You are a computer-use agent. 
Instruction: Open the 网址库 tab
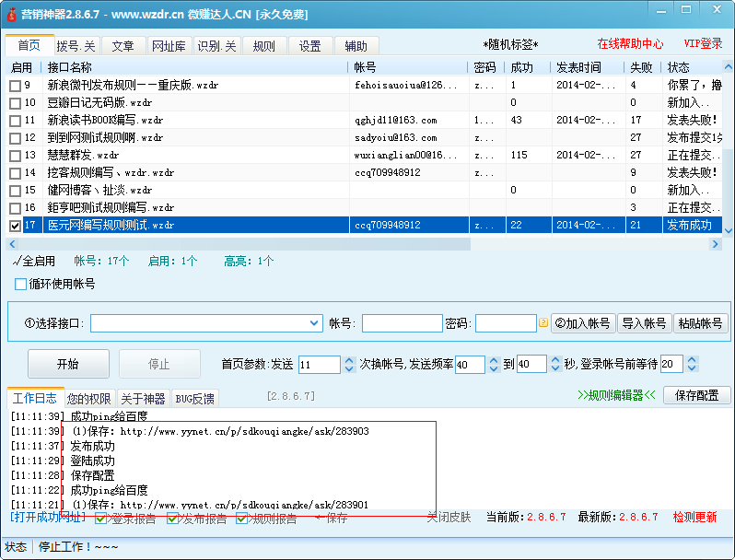[x=169, y=46]
